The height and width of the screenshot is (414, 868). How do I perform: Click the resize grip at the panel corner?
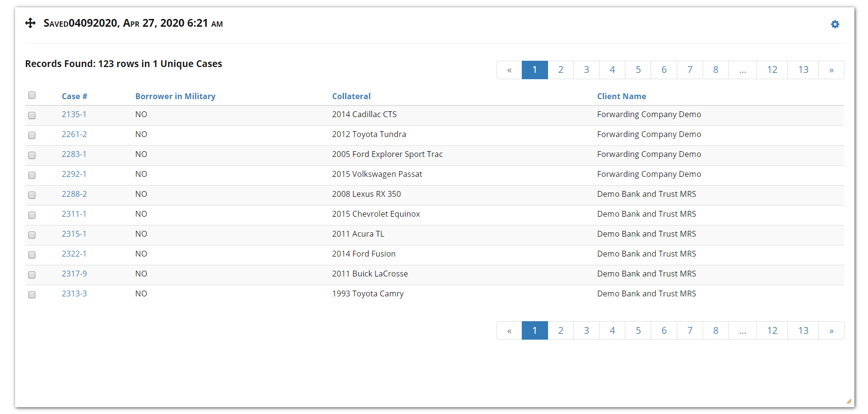849,401
